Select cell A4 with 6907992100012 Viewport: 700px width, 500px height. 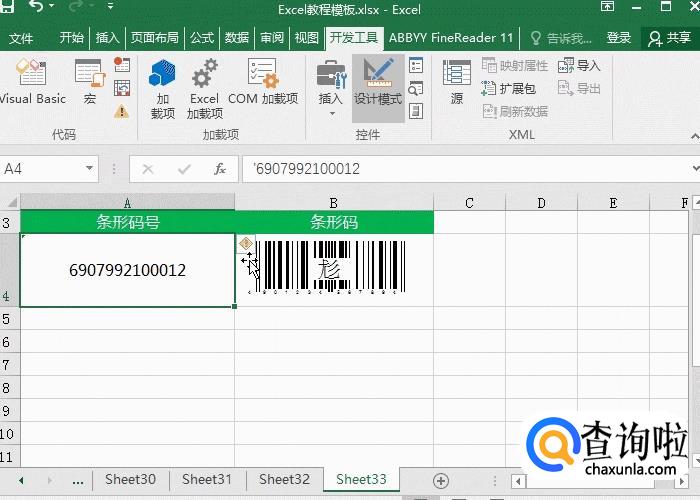click(x=127, y=270)
